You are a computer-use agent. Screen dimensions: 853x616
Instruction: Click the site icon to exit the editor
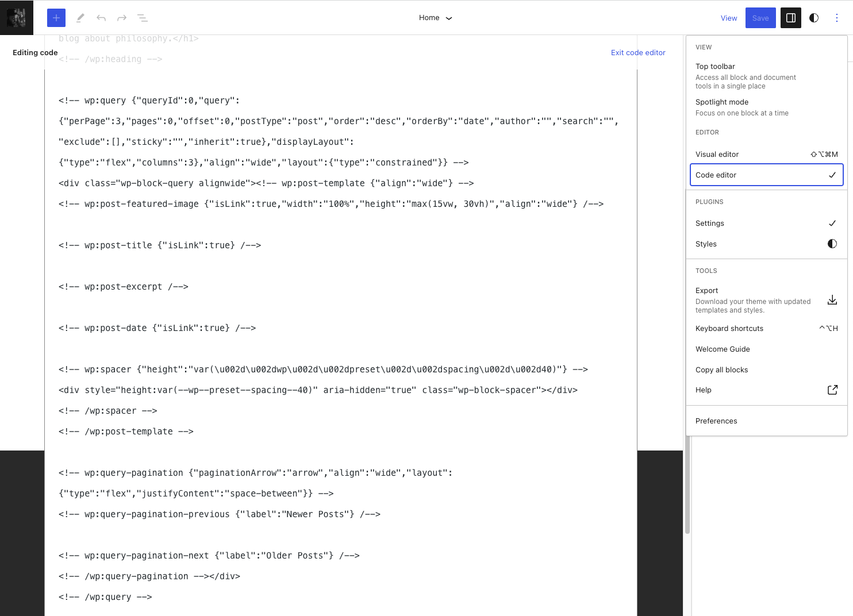(x=17, y=17)
